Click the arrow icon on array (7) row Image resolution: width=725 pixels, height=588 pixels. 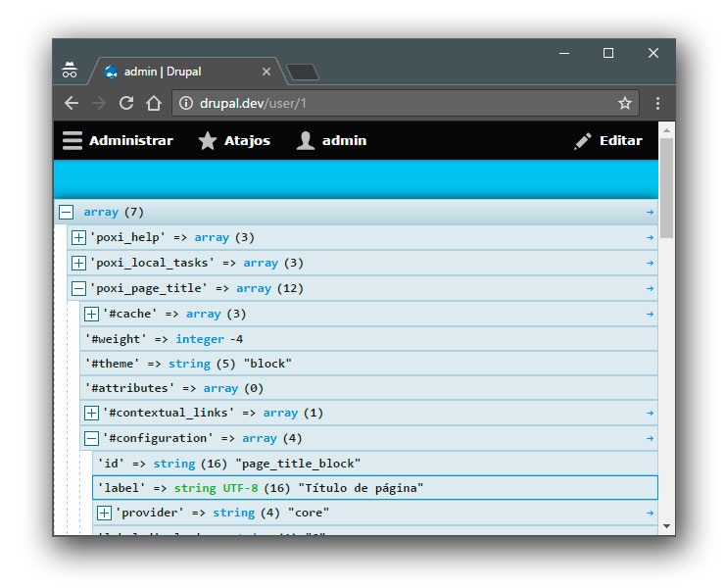650,212
